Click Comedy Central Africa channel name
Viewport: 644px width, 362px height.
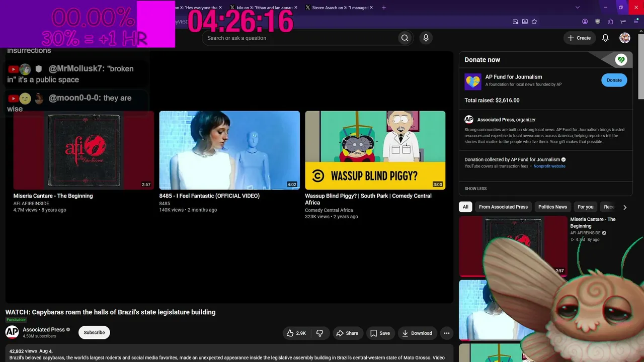click(x=329, y=210)
